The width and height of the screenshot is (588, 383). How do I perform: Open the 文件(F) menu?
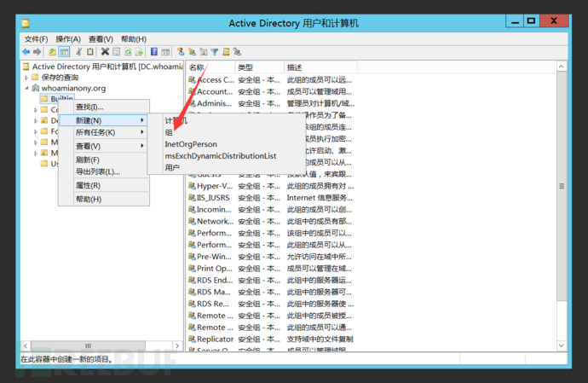[x=36, y=39]
